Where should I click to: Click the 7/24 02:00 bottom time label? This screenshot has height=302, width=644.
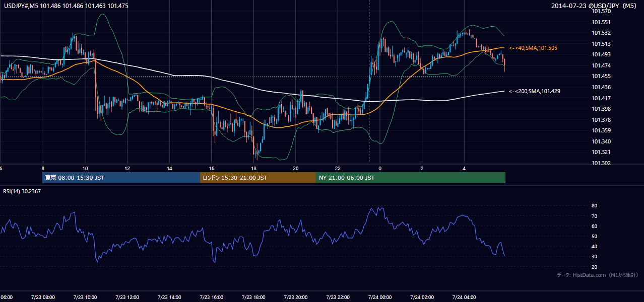422,297
